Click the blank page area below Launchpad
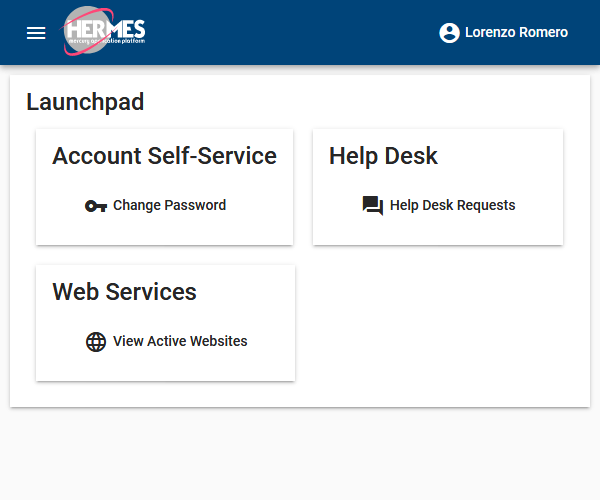The image size is (600, 500). click(300, 455)
